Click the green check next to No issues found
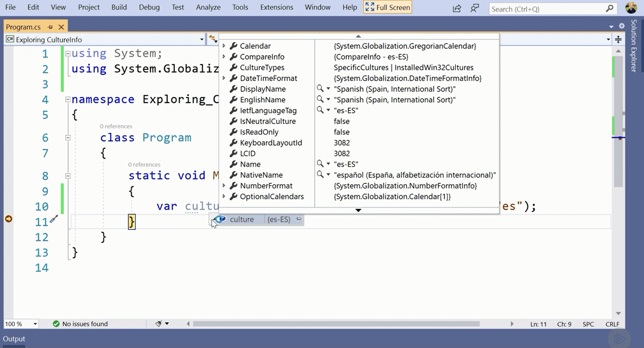The width and height of the screenshot is (644, 348). point(56,324)
